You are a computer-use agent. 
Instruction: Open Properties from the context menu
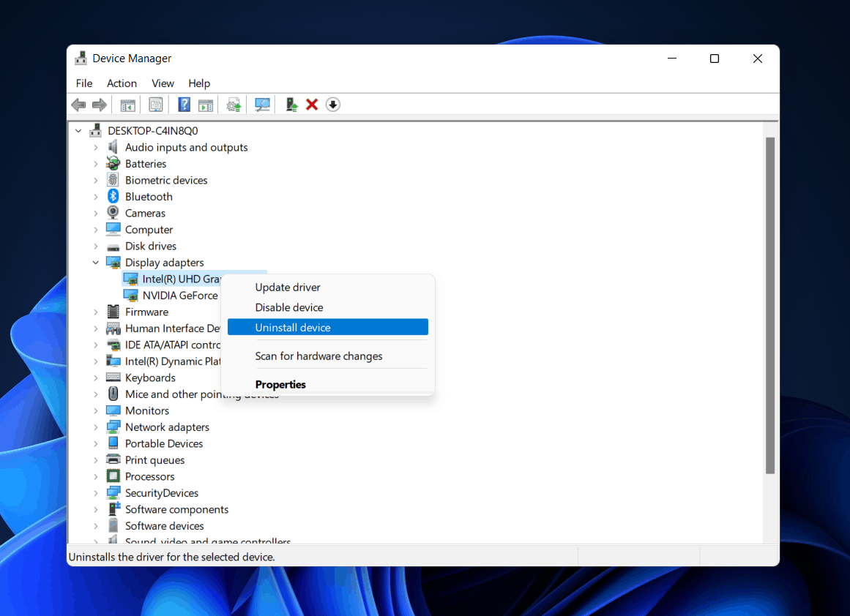pos(280,385)
